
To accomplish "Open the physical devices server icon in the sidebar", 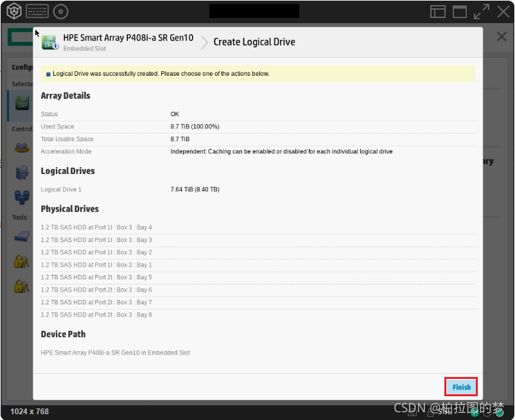I will pos(22,172).
